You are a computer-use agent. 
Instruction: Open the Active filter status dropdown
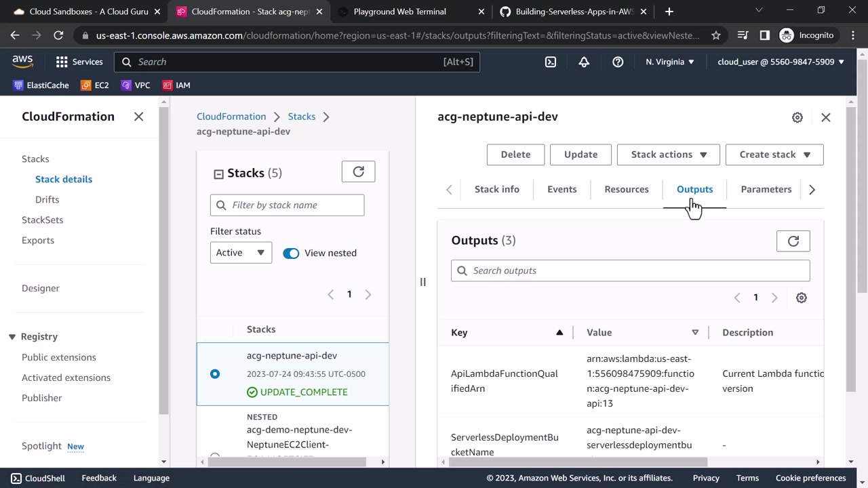click(x=241, y=253)
